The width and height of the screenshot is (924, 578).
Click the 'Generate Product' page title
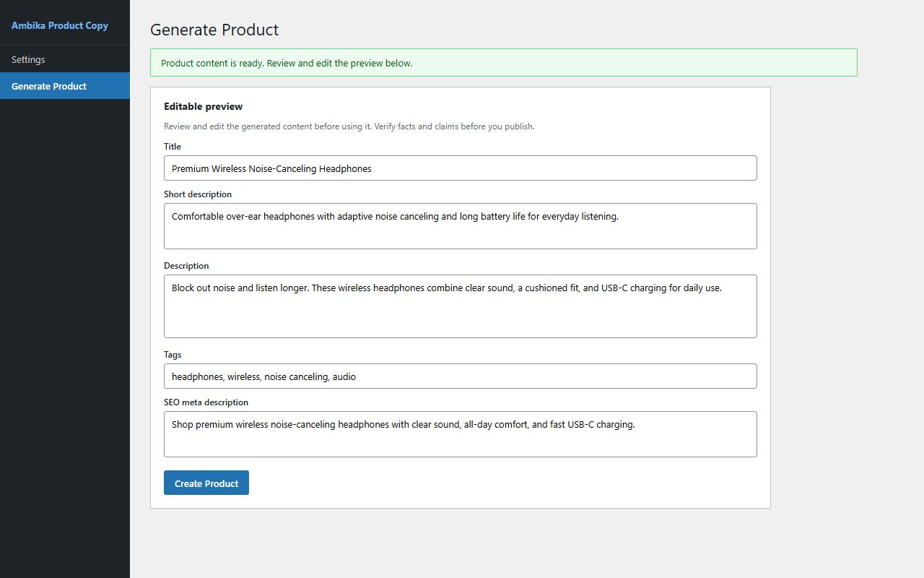pyautogui.click(x=214, y=30)
